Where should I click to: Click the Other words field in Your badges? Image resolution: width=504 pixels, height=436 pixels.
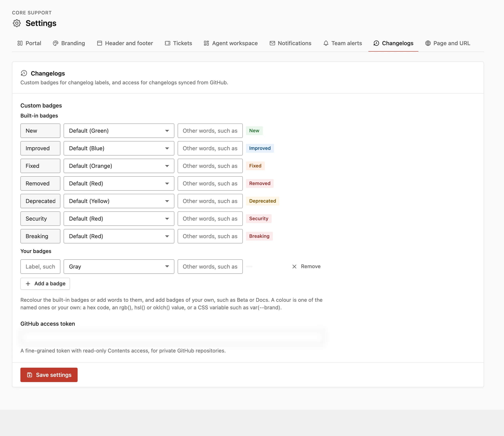pos(210,267)
